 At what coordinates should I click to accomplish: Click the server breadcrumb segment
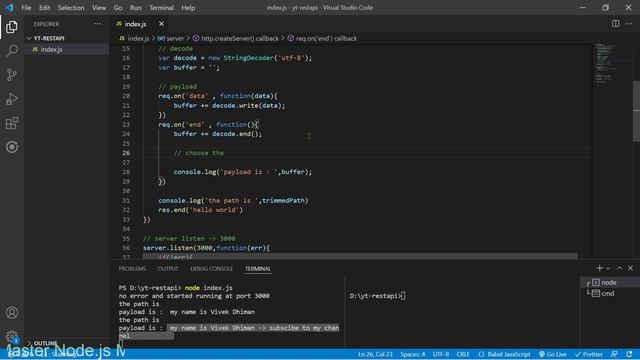point(175,38)
